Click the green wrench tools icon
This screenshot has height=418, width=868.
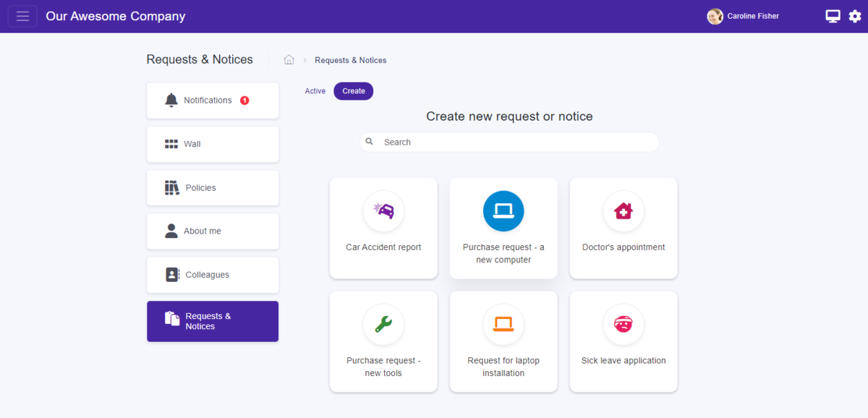coord(383,325)
